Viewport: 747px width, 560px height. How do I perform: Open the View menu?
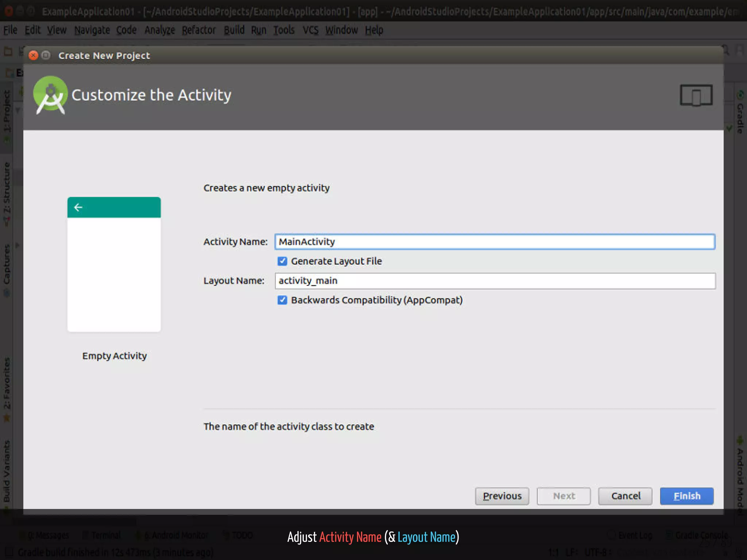57,30
